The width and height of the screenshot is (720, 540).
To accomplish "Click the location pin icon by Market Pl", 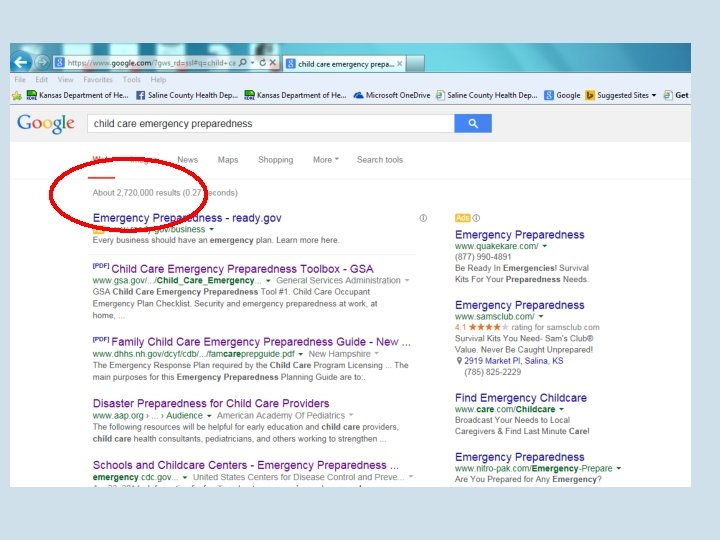I will click(459, 361).
